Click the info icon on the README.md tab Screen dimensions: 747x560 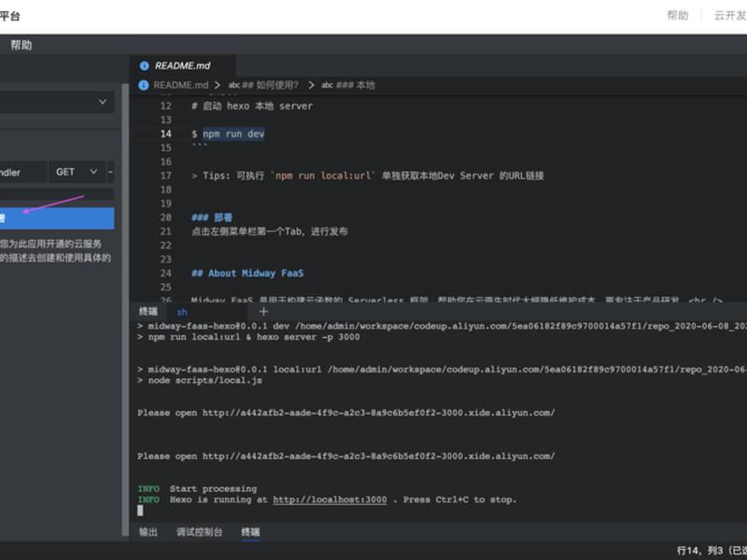144,65
